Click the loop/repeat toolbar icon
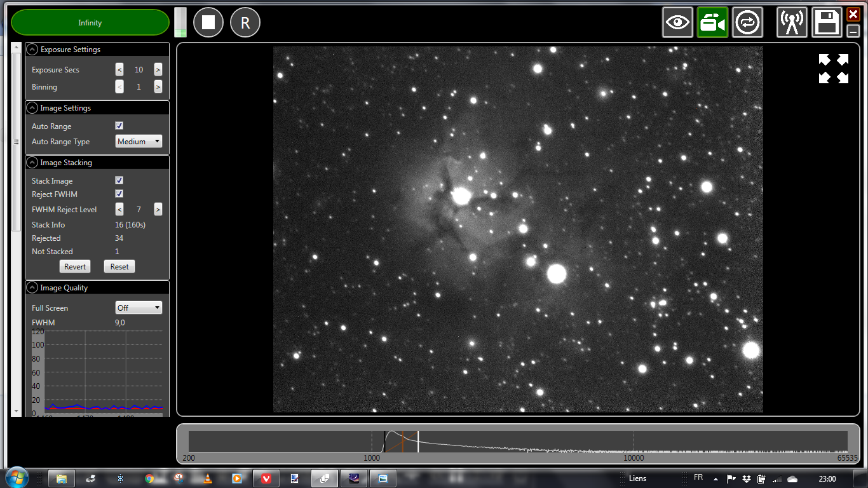Image resolution: width=868 pixels, height=488 pixels. pyautogui.click(x=747, y=22)
